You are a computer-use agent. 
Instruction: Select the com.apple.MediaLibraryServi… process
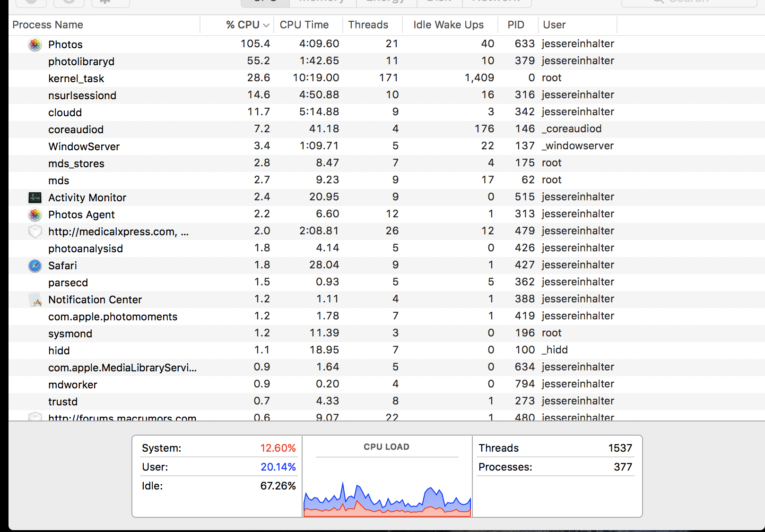point(387,368)
